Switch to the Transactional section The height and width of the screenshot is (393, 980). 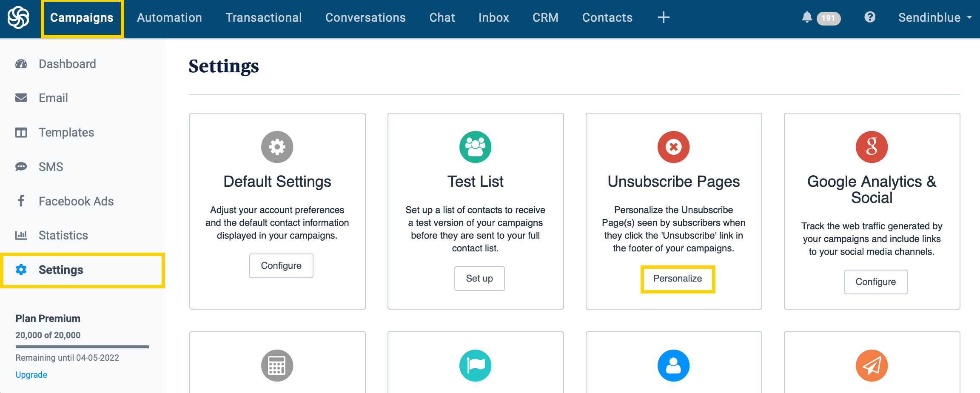tap(264, 17)
